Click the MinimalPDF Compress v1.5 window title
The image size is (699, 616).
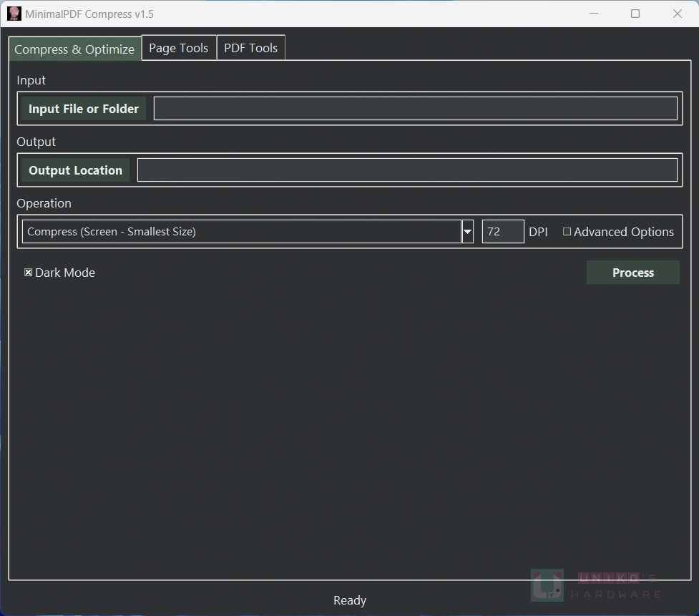[x=89, y=14]
